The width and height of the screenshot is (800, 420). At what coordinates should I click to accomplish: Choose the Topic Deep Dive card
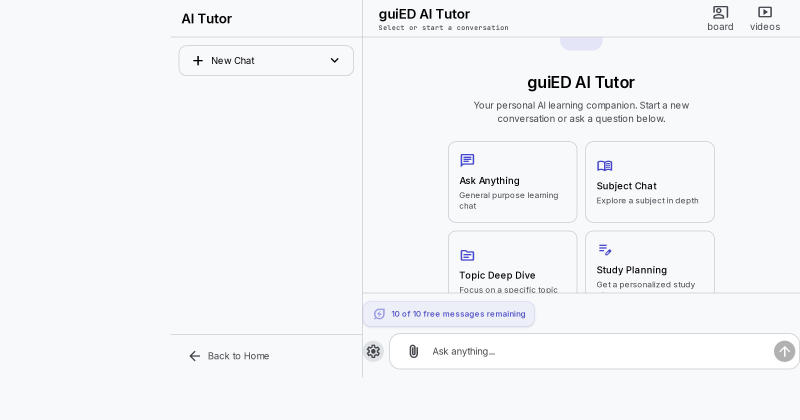512,262
